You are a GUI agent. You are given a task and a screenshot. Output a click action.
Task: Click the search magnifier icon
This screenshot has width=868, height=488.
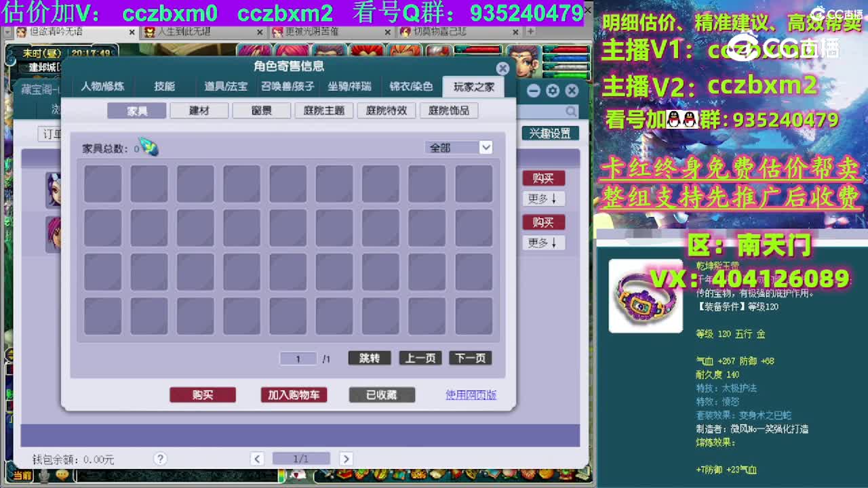tap(571, 111)
